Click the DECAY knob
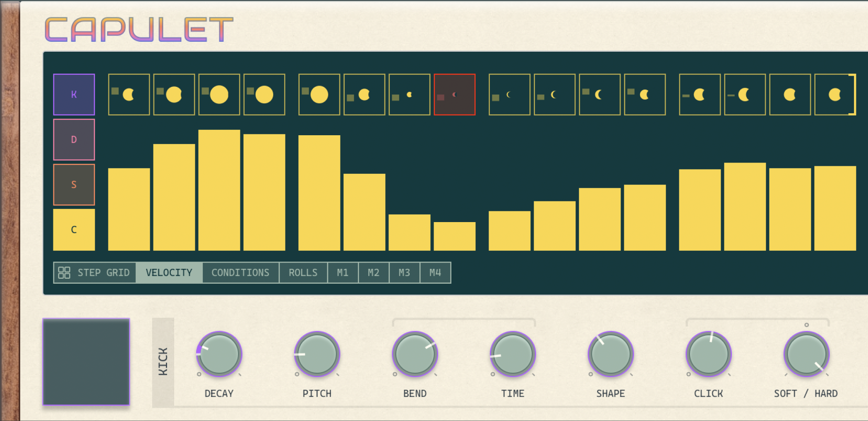Screen dimensions: 868x421 [x=219, y=354]
